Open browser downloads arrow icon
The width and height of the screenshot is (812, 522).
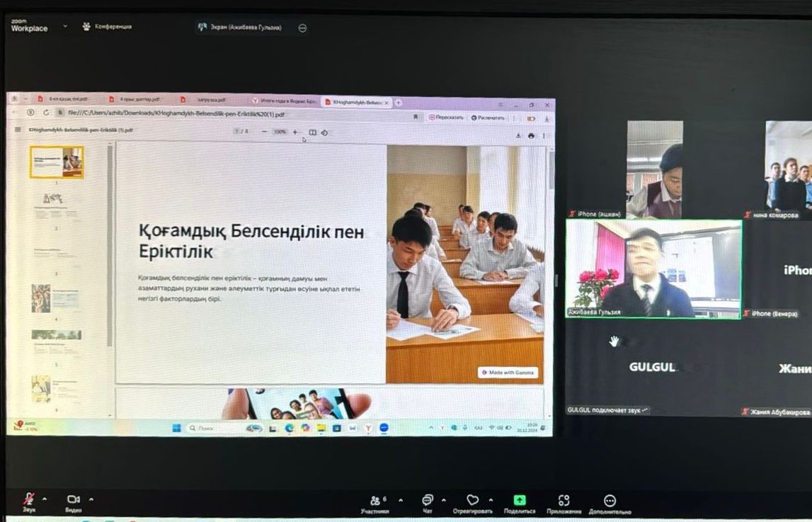[x=547, y=119]
